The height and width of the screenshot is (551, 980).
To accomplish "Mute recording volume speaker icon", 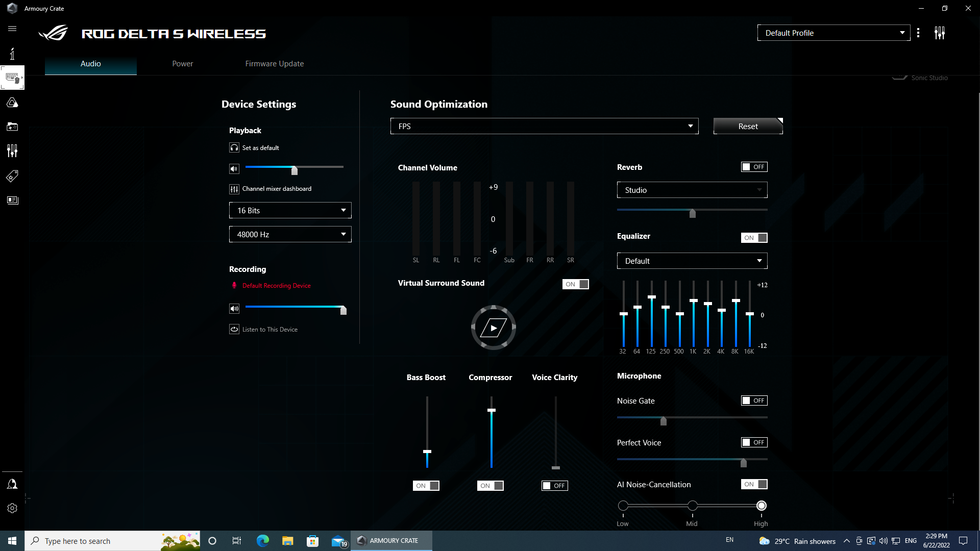I will [234, 309].
